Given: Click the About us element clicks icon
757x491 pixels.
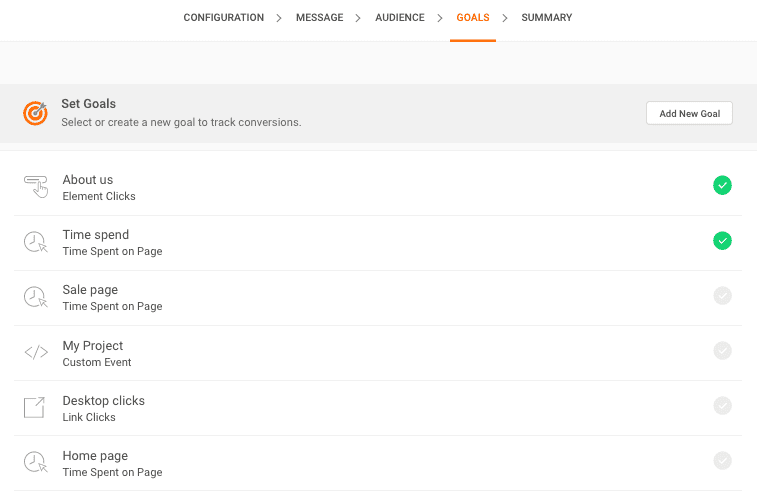Looking at the screenshot, I should 36,187.
